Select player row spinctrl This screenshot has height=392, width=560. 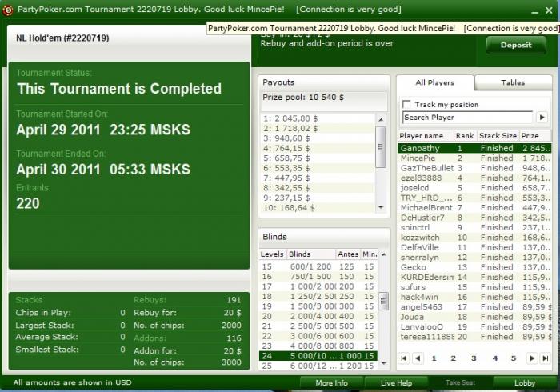[x=474, y=227]
